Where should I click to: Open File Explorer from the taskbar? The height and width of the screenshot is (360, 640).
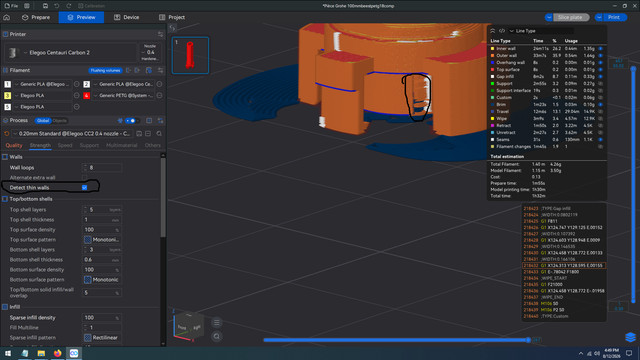pos(41,353)
